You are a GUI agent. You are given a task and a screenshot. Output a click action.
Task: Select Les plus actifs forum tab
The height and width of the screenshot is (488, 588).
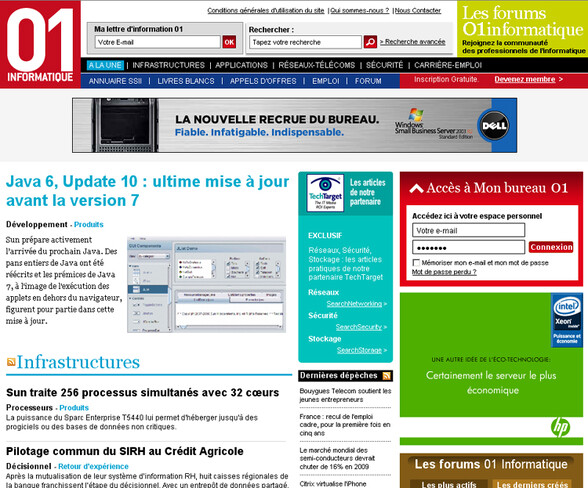point(449,484)
